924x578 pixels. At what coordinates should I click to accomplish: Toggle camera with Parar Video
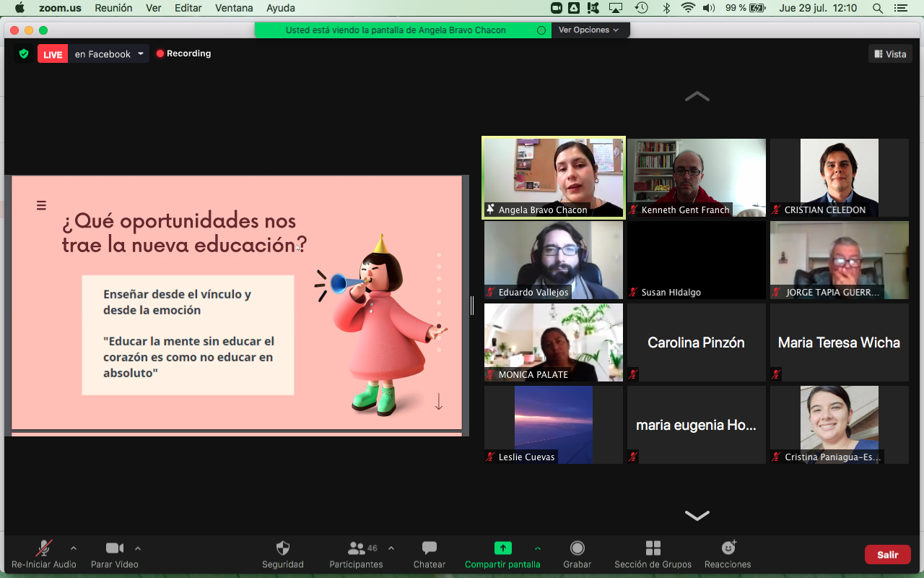point(114,548)
